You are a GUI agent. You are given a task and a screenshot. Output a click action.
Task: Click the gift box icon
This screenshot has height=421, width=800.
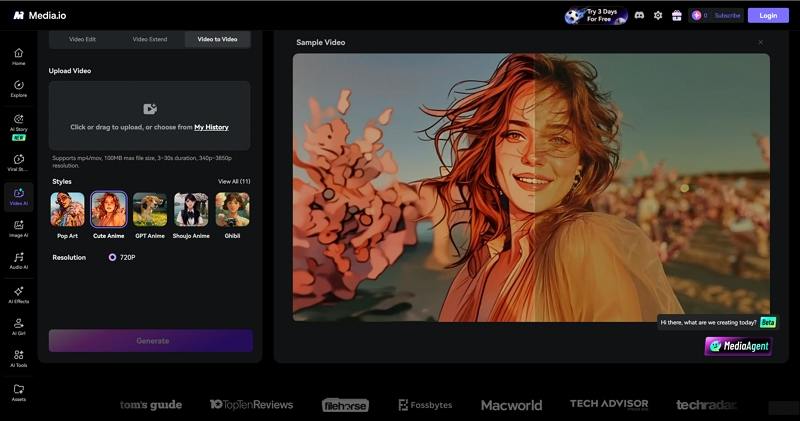click(x=677, y=15)
